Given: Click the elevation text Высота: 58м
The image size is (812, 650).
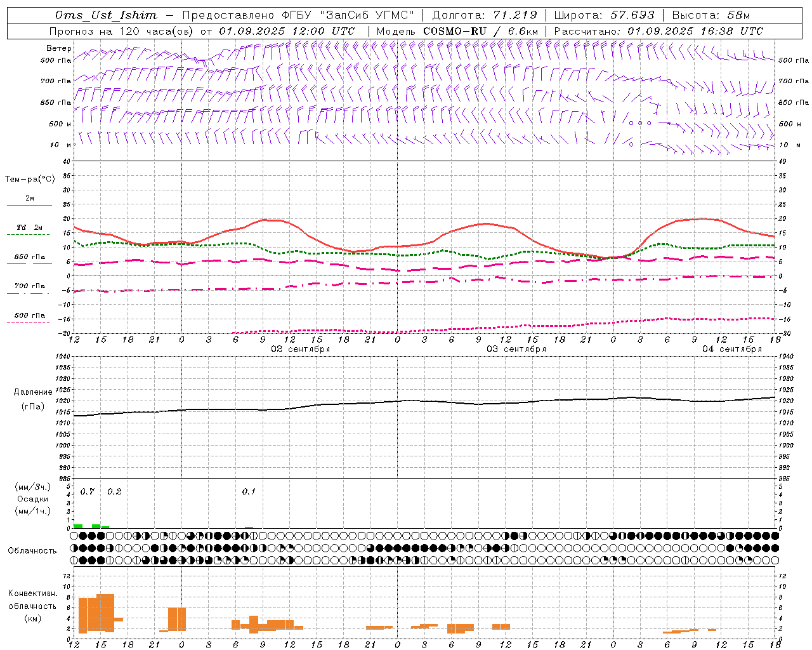Looking at the screenshot, I should (x=711, y=15).
